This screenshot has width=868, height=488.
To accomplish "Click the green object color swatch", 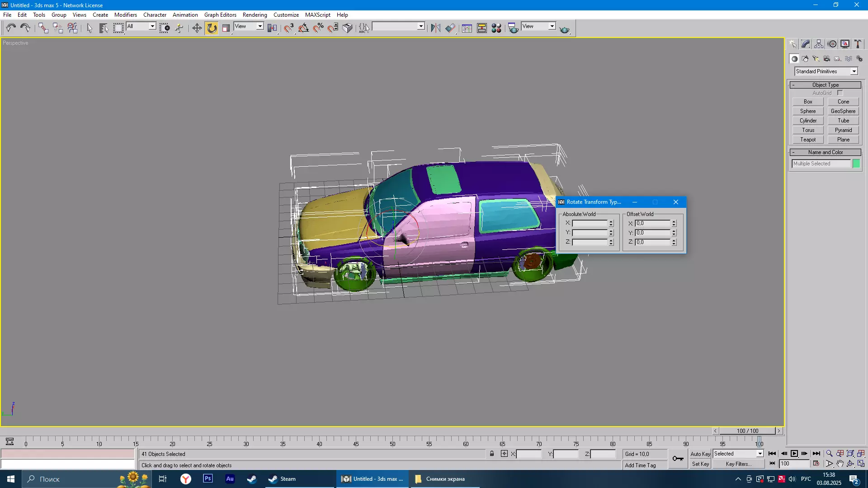I will (856, 164).
